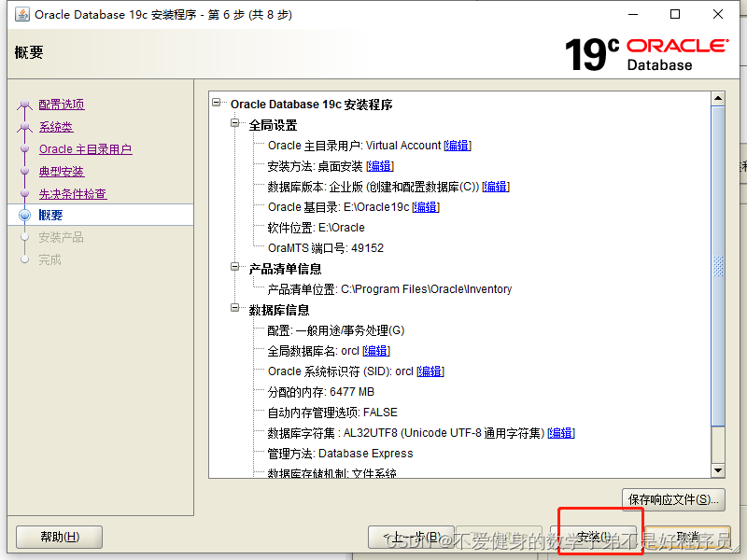The height and width of the screenshot is (560, 747).
Task: Edit the 数据库字符集 AL32UTF8 setting
Action: pos(561,433)
